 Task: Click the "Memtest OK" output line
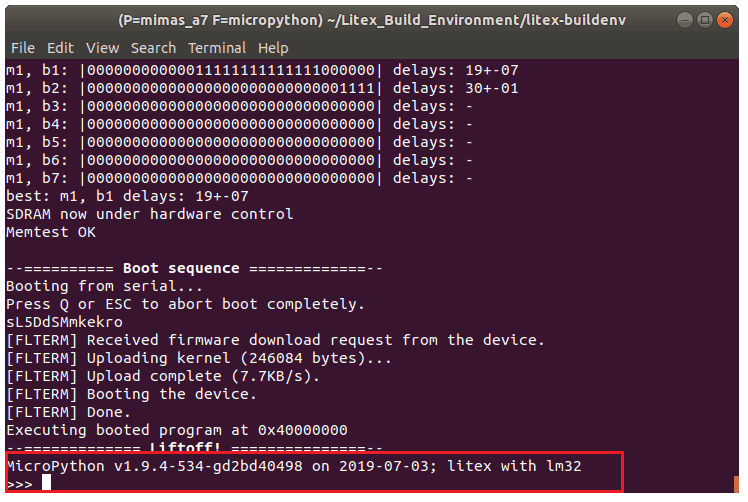pyautogui.click(x=53, y=232)
